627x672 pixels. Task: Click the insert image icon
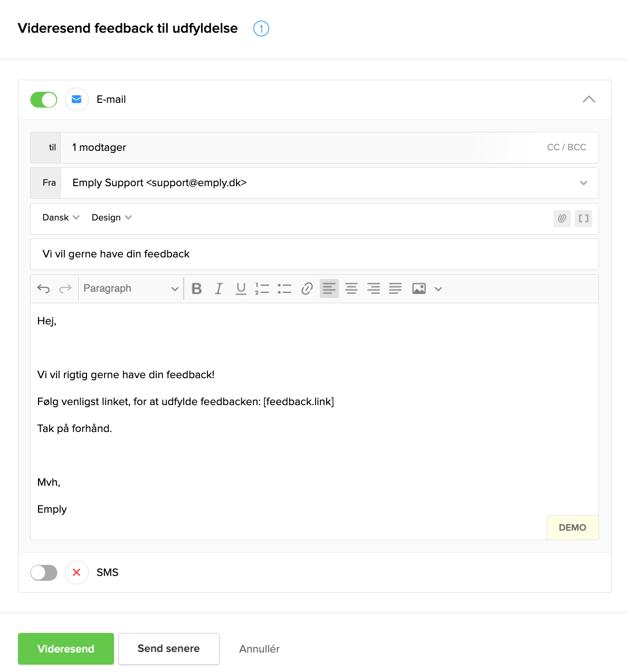coord(419,289)
